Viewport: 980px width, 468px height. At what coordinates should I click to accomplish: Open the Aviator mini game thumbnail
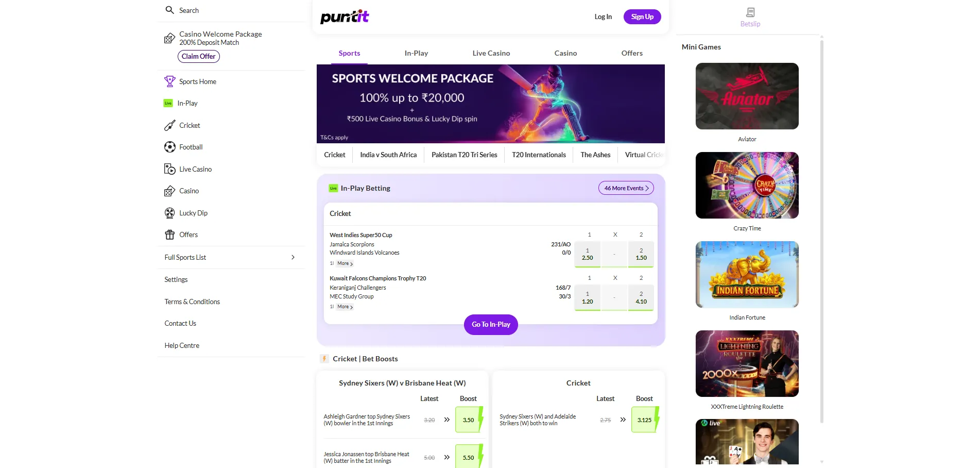[747, 96]
